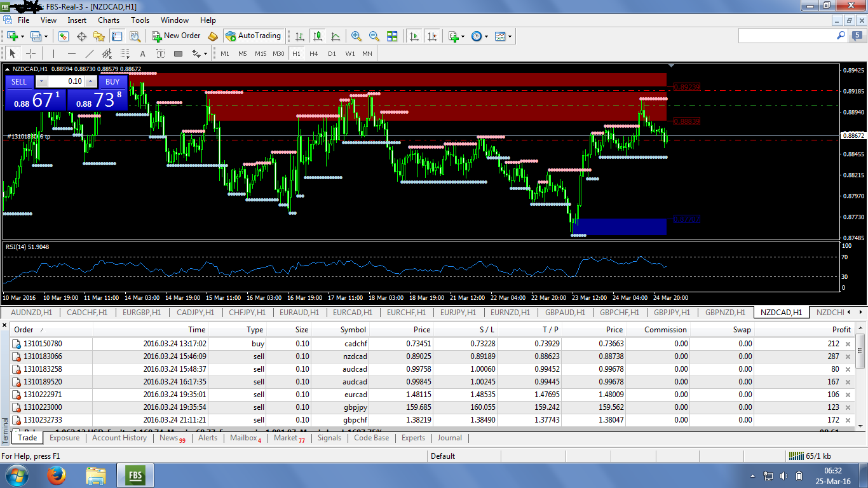Switch chart to Candlesticks mode
The width and height of the screenshot is (868, 488).
pyautogui.click(x=318, y=36)
